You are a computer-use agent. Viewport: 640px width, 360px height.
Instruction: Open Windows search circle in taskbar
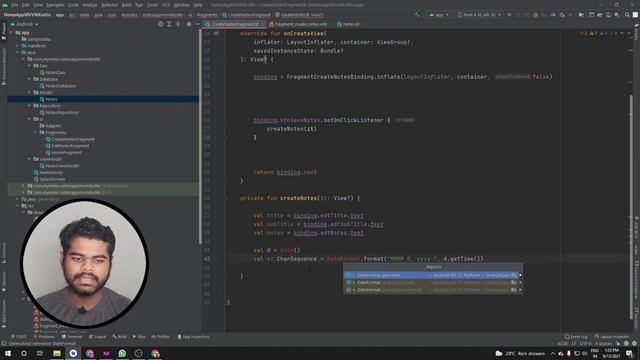(24, 353)
